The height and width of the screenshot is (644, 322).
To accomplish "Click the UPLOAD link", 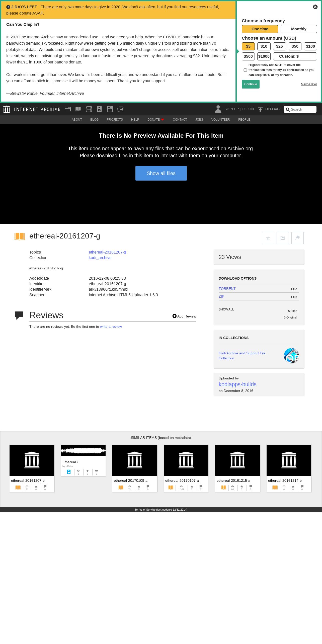I will [272, 109].
